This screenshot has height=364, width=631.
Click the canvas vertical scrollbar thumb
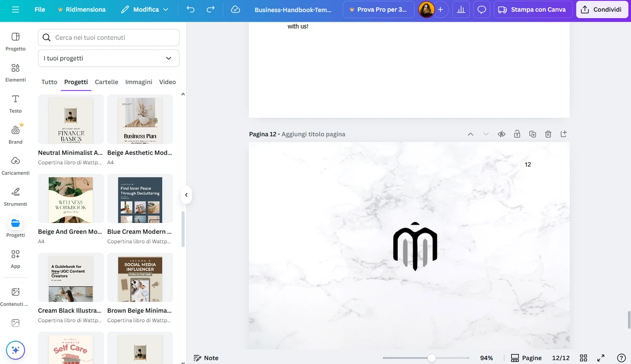629,320
